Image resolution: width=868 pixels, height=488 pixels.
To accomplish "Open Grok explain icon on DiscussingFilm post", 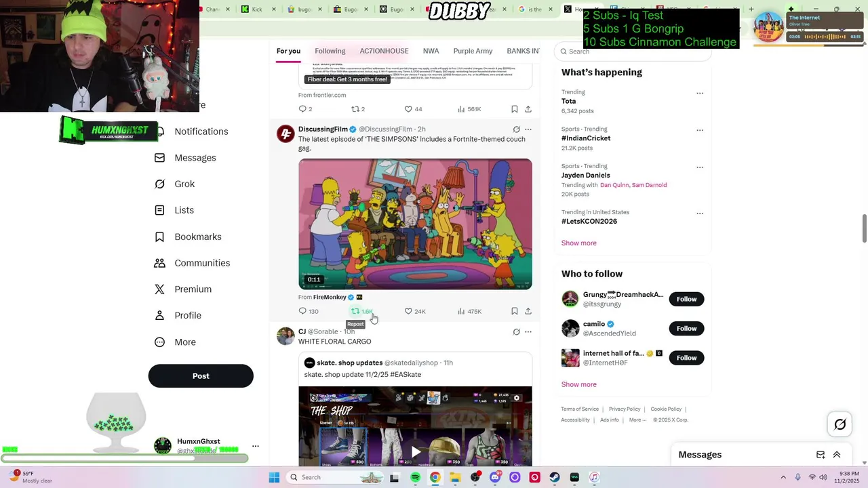I will coord(516,129).
